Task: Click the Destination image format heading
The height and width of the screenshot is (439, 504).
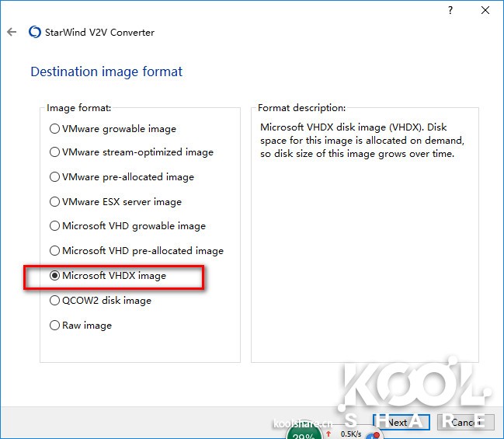Action: 106,71
